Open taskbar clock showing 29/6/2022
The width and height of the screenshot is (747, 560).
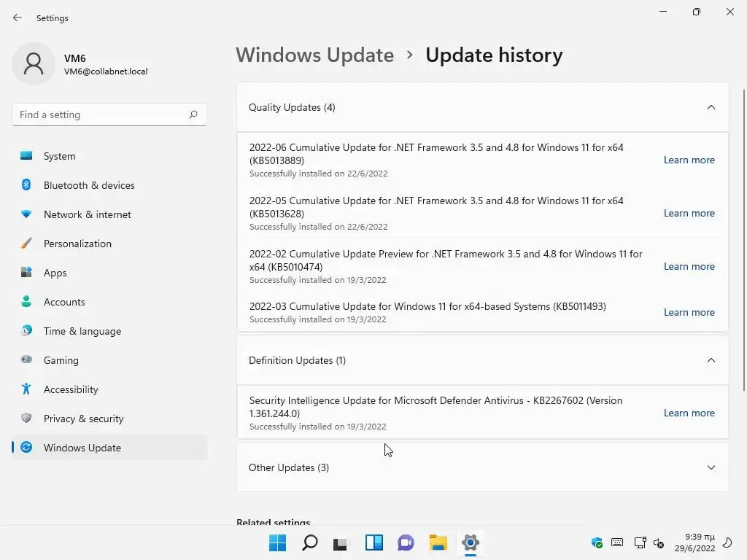pos(694,542)
